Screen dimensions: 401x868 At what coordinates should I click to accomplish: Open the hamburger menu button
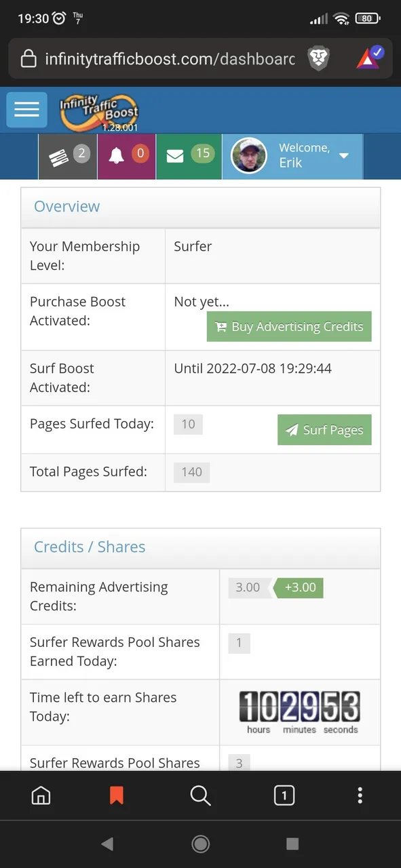pyautogui.click(x=26, y=110)
